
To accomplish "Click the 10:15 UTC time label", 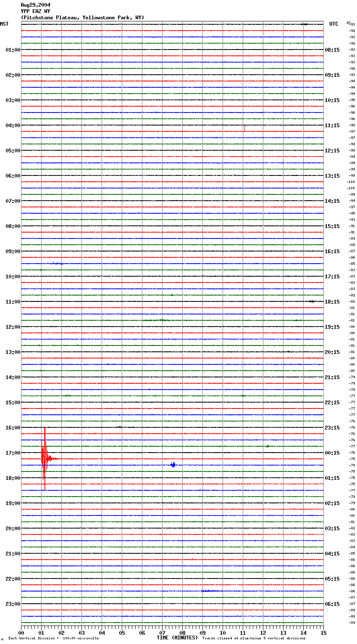I will point(332,100).
